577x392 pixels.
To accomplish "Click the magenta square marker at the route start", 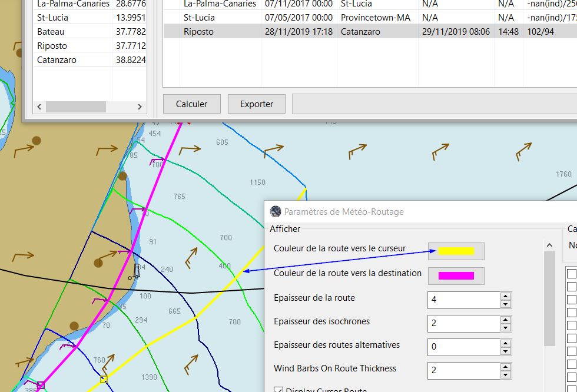I will tap(41, 385).
